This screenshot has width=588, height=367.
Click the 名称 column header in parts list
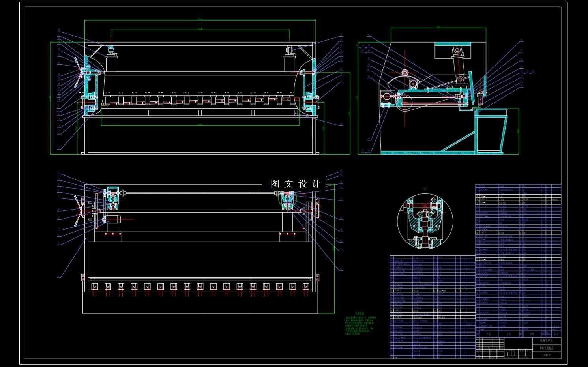[509, 334]
